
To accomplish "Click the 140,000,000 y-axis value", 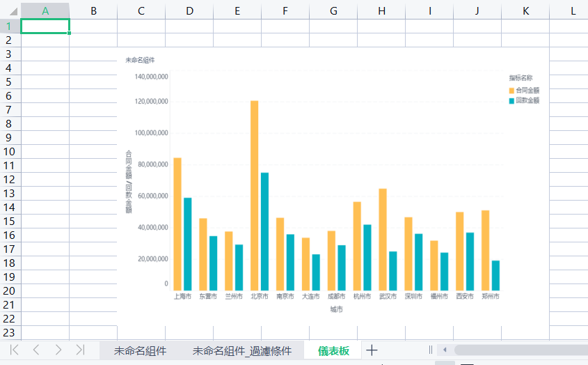I will click(x=152, y=77).
